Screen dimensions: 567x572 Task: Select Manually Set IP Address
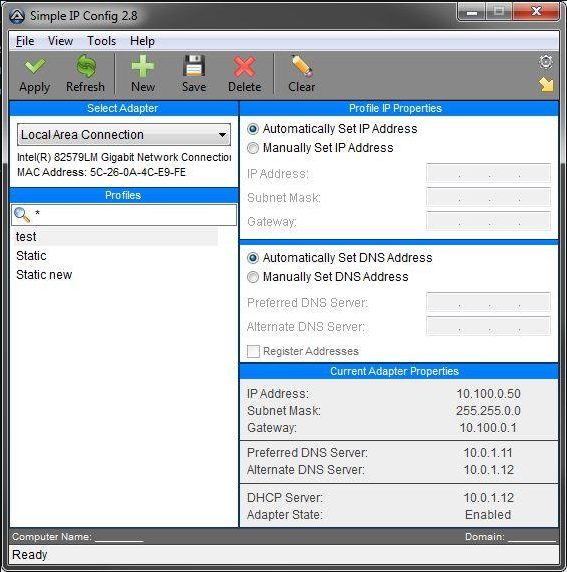coord(253,148)
